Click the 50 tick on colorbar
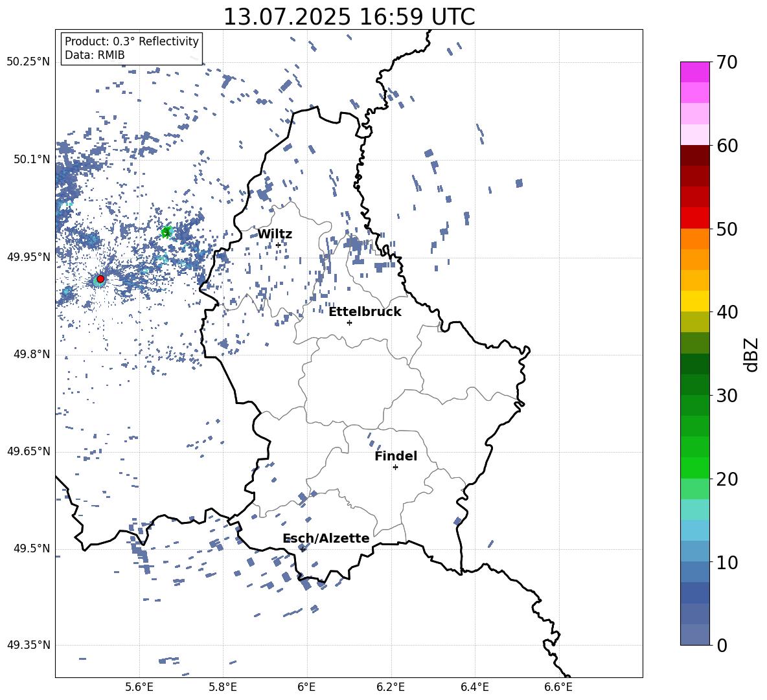 (x=727, y=229)
